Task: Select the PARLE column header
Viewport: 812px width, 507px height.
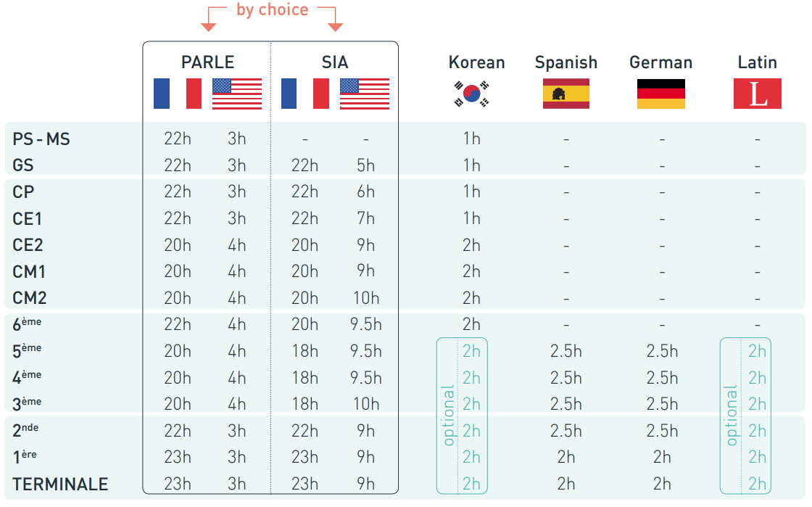Action: point(208,62)
